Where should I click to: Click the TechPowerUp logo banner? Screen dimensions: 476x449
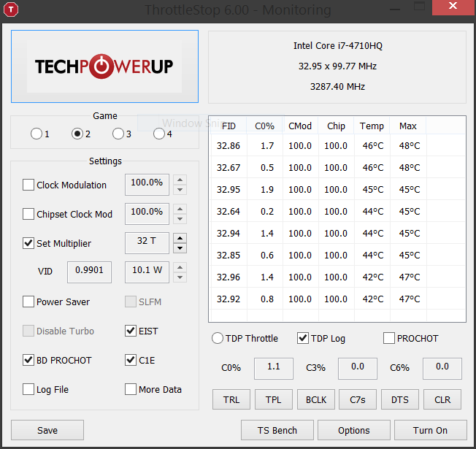tap(104, 66)
